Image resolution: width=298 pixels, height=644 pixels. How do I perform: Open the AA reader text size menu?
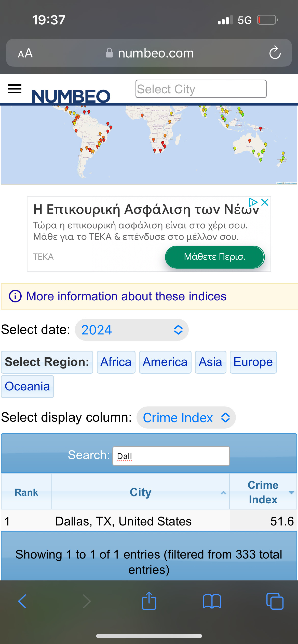coord(25,53)
